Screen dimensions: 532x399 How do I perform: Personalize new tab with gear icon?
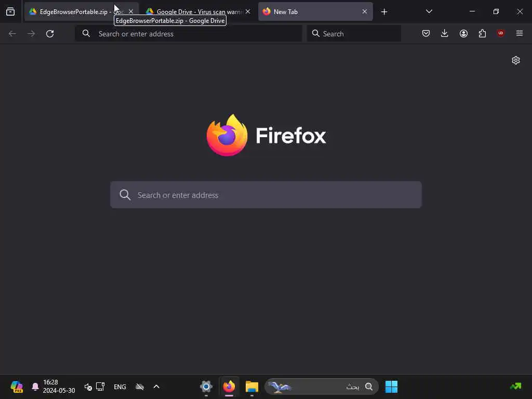516,60
